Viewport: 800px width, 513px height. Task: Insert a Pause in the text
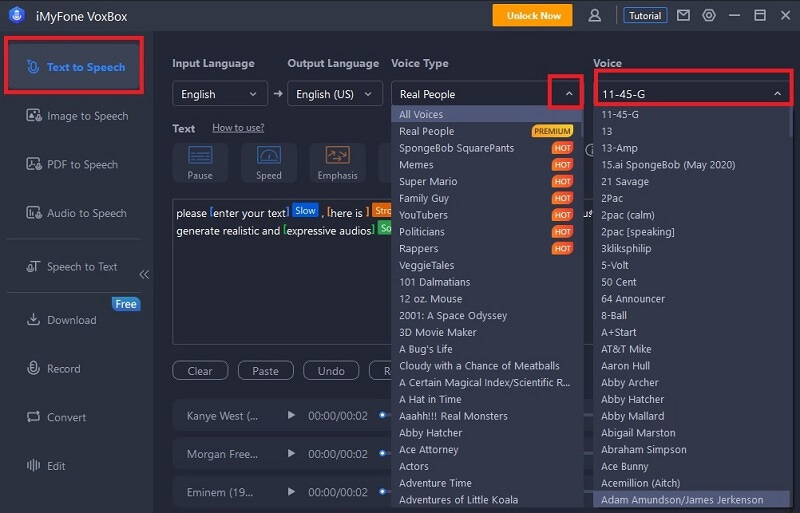tap(200, 163)
